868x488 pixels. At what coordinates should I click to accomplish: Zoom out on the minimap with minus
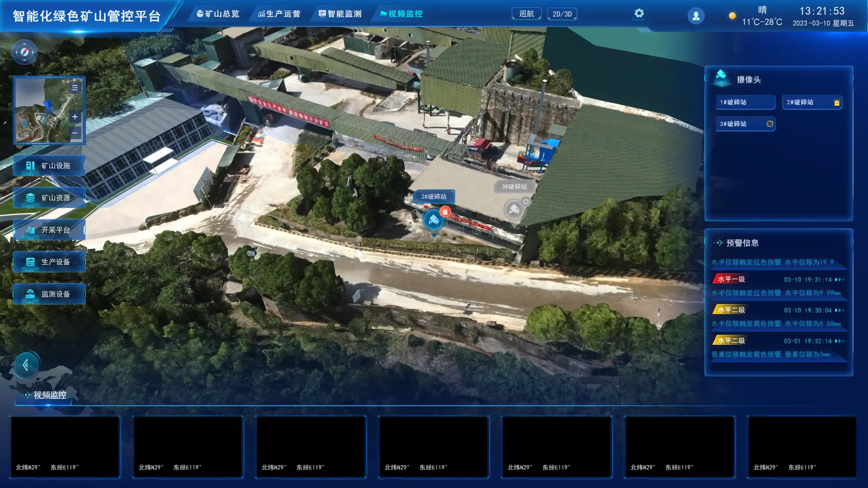click(75, 133)
